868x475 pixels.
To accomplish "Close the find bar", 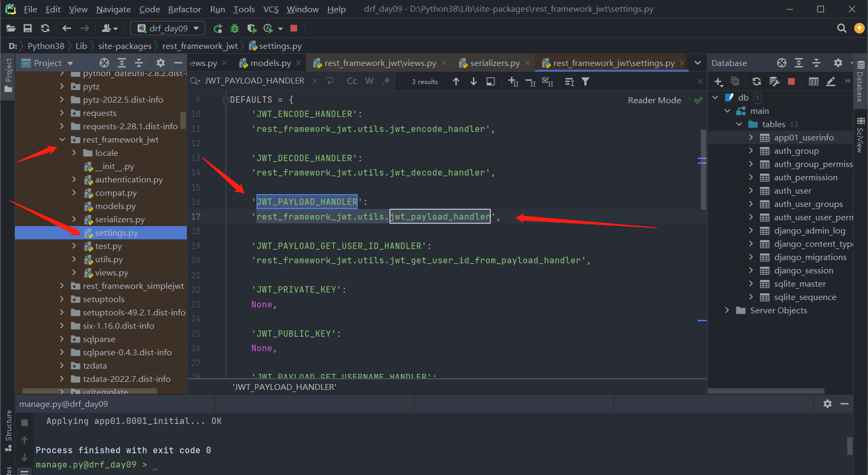I will pos(700,81).
